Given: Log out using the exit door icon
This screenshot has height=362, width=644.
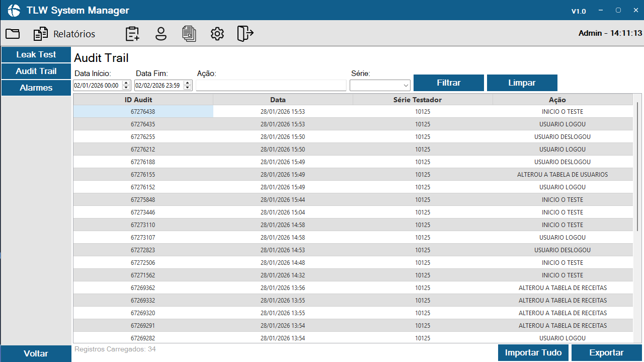Looking at the screenshot, I should (245, 34).
